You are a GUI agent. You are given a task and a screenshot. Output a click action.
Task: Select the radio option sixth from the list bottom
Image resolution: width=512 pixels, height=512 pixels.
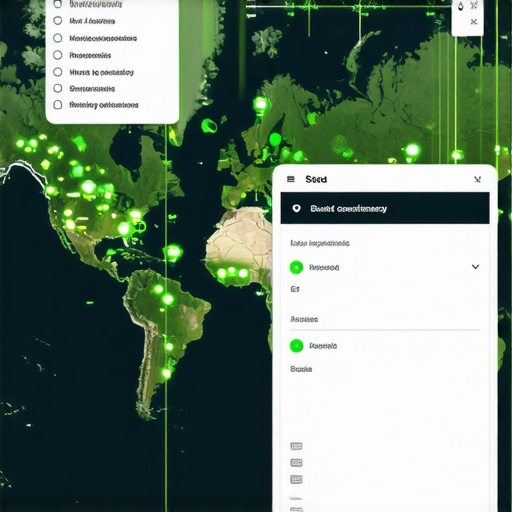[x=58, y=21]
